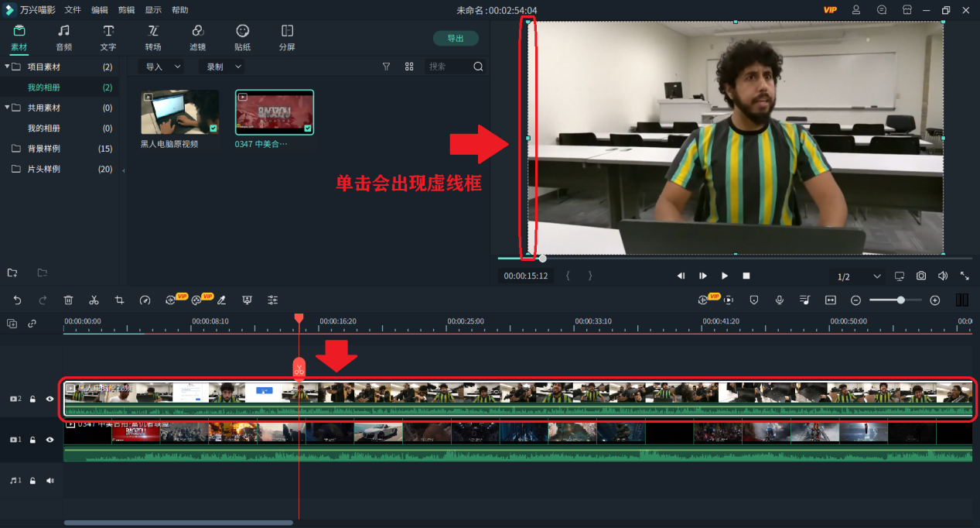Split clip with scissors toolbar icon
980x528 pixels.
pos(94,300)
